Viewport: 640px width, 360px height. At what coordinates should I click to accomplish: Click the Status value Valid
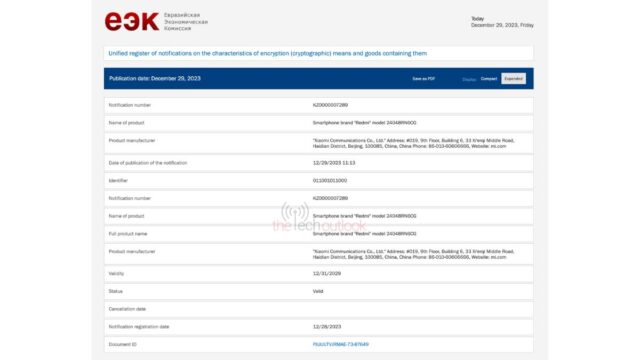(x=318, y=291)
